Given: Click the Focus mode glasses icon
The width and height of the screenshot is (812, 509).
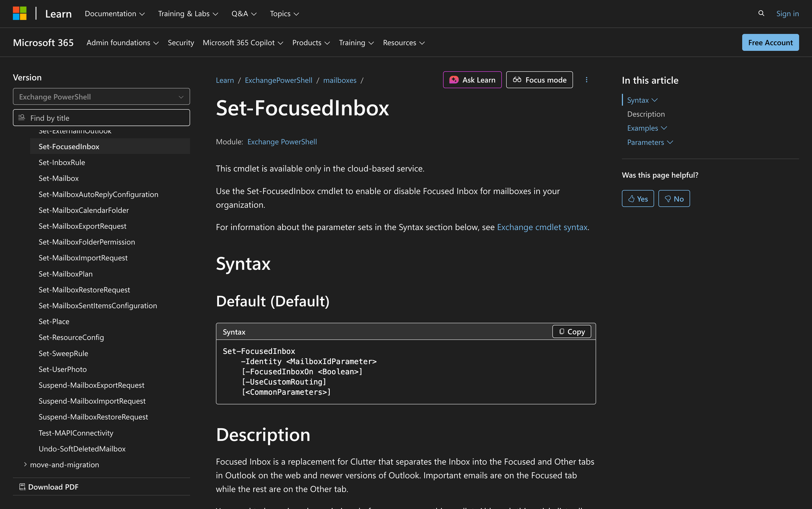Looking at the screenshot, I should [518, 80].
